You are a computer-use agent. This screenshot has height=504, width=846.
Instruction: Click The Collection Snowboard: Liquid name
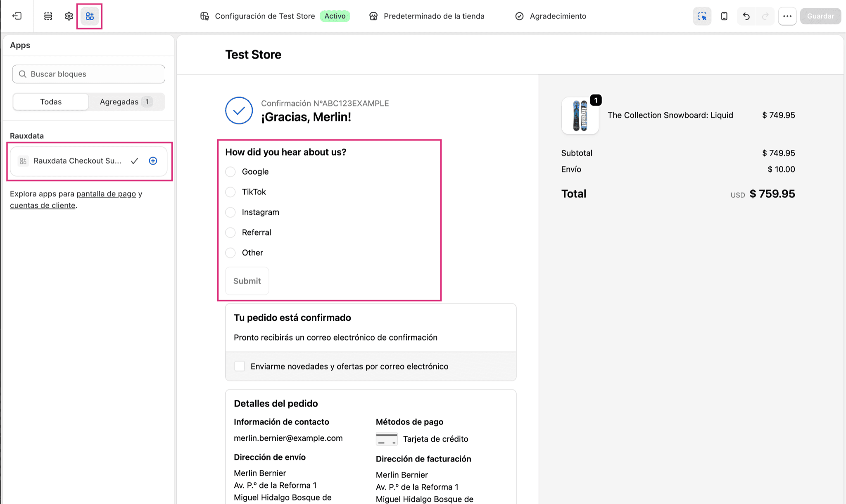670,115
